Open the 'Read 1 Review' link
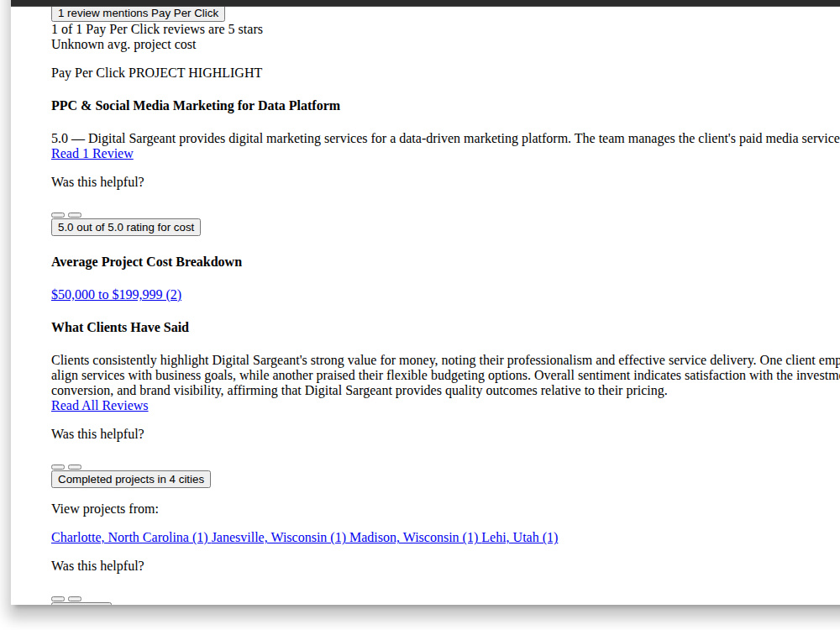Image resolution: width=840 pixels, height=630 pixels. coord(92,154)
